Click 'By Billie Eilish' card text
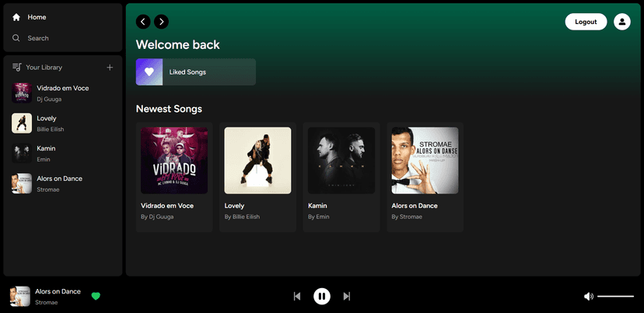Viewport: 644px width, 313px height. tap(242, 217)
